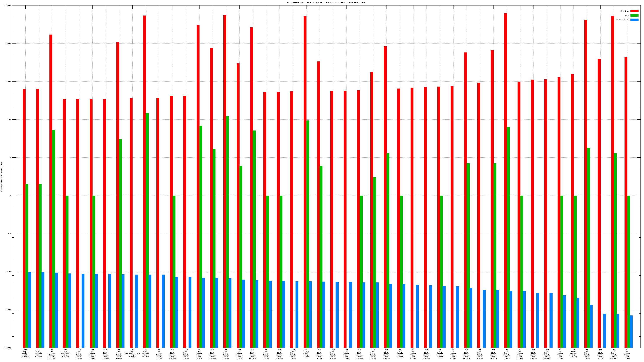This screenshot has height=362, width=644.
Task: Click the zen.spamhaus.org 6 hops axis label
Action: [65, 353]
